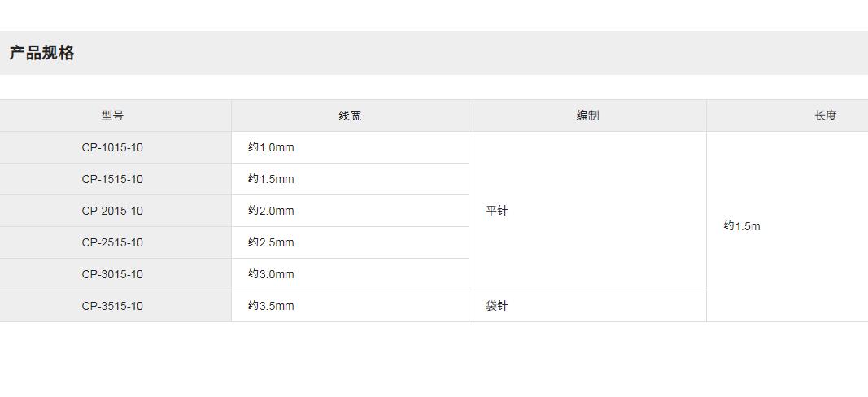Click the 平针 weave type cell
Viewport: 868px width, 397px height.
click(x=497, y=211)
